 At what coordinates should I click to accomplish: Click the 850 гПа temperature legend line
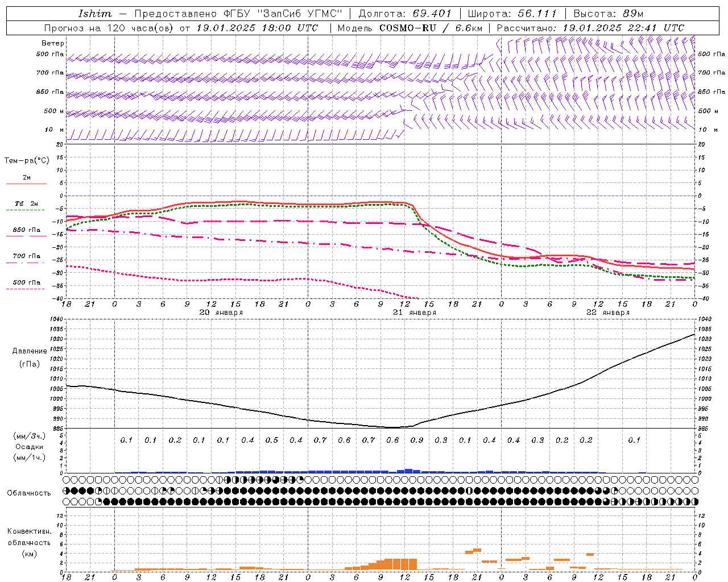point(26,236)
